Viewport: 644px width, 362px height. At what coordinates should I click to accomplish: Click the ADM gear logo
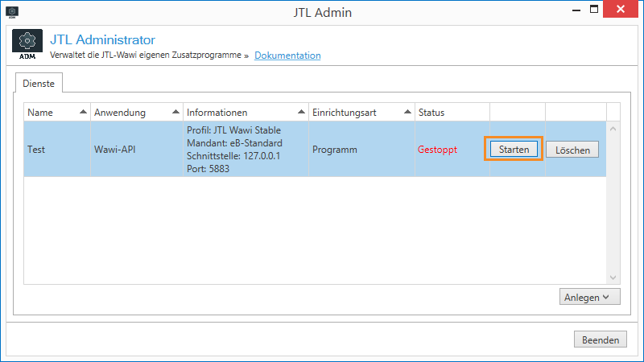(27, 46)
